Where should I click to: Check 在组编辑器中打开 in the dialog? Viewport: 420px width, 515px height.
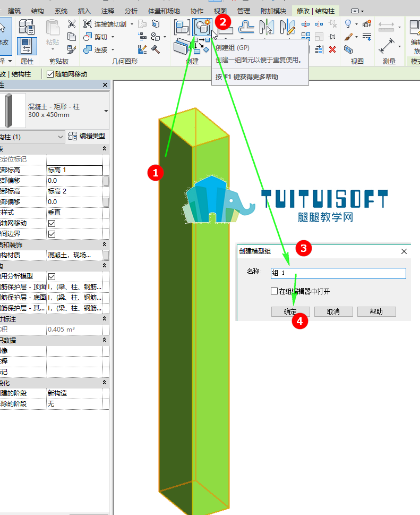click(275, 291)
